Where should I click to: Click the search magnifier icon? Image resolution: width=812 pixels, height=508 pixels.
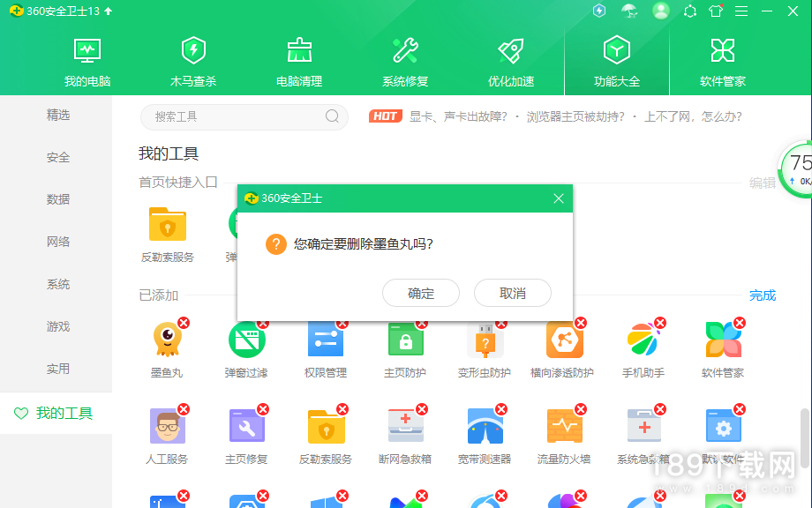[x=332, y=116]
